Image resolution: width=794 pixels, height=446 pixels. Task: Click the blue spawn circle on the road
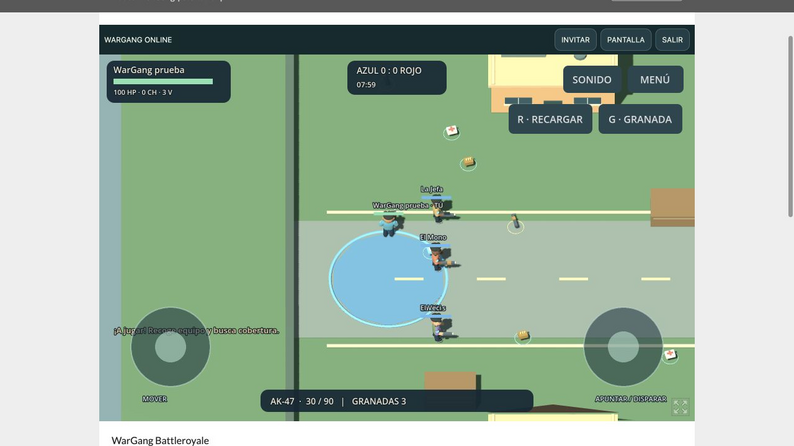pos(388,278)
